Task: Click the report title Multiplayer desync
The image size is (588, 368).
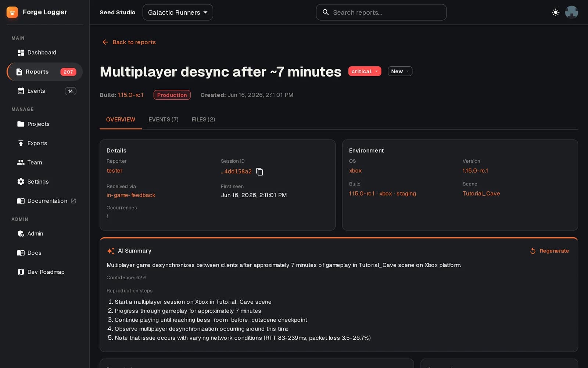Action: 220,72
